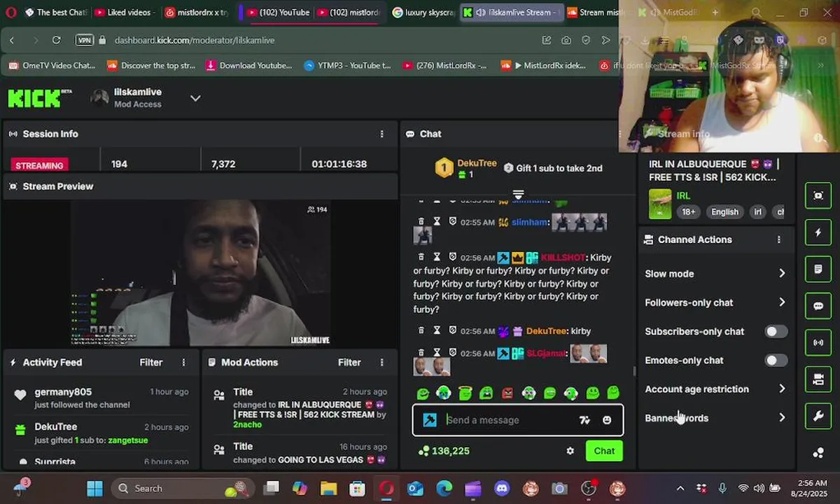Click the text formatting icon in message box

coord(584,420)
